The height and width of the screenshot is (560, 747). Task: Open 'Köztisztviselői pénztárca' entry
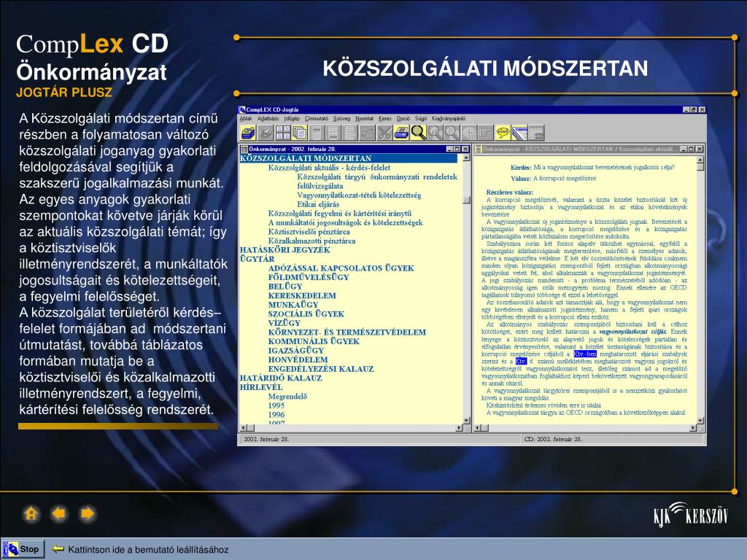click(309, 232)
